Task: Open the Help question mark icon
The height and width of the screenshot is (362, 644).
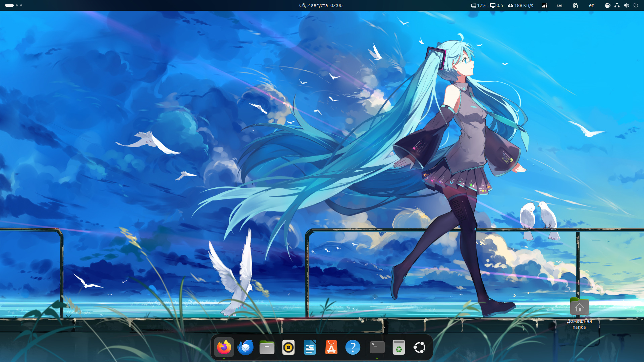Action: [x=353, y=347]
